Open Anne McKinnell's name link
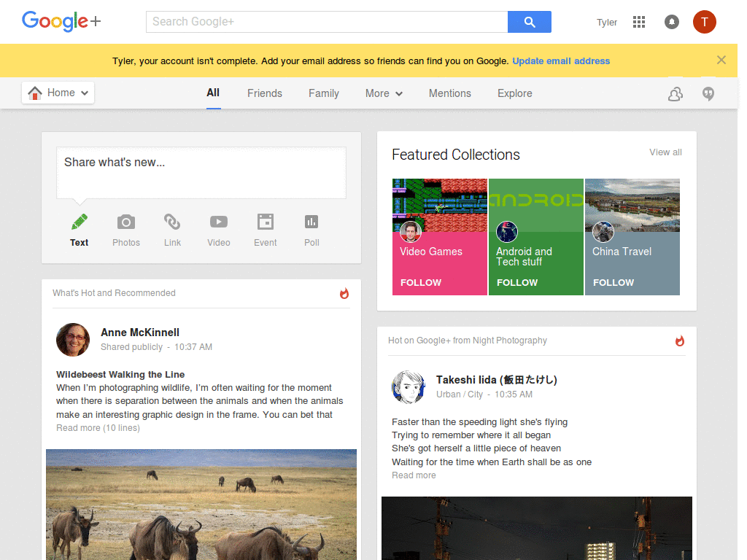The height and width of the screenshot is (560, 747). pyautogui.click(x=140, y=332)
